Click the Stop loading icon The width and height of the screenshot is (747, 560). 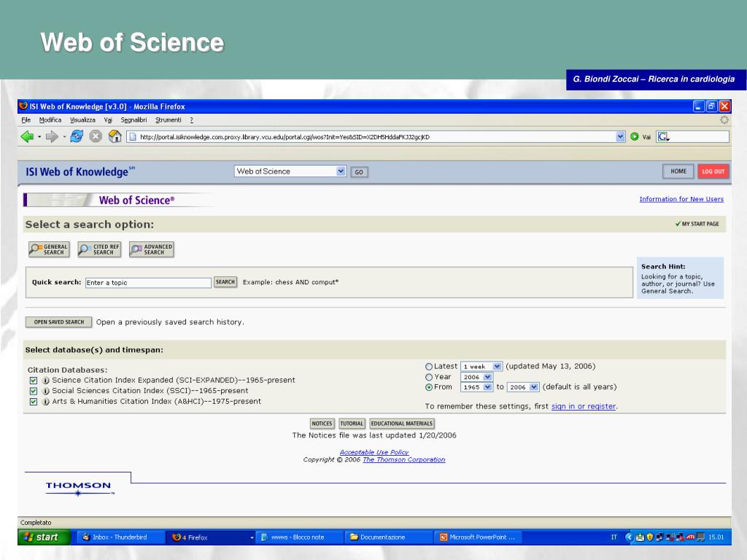point(96,136)
